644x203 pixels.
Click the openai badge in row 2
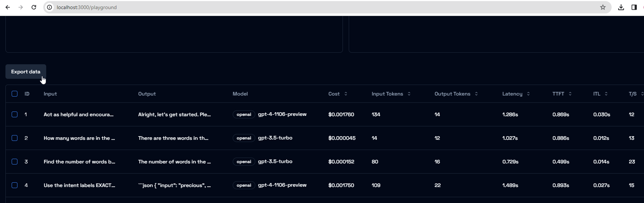point(244,138)
